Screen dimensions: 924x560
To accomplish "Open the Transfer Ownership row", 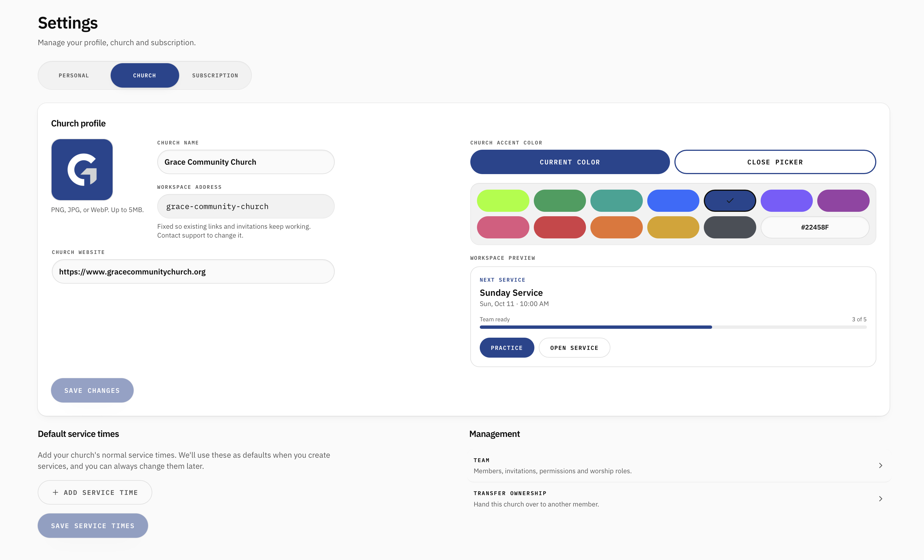I will 679,498.
